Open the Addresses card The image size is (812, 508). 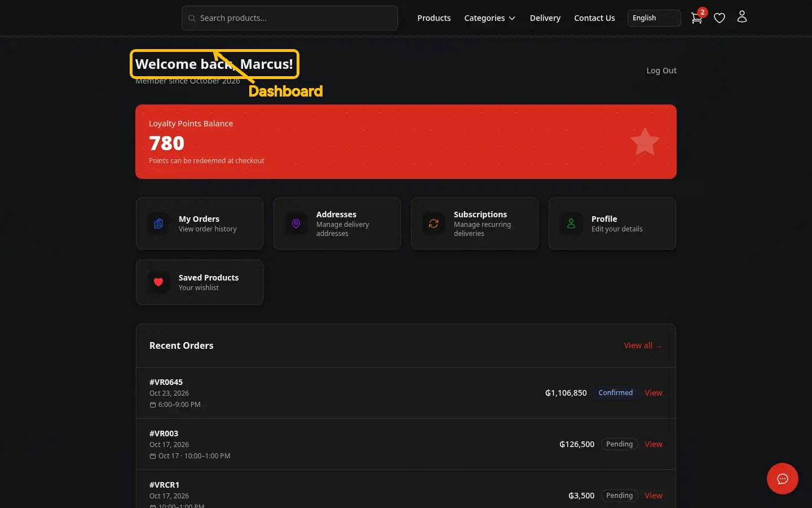[x=337, y=224]
